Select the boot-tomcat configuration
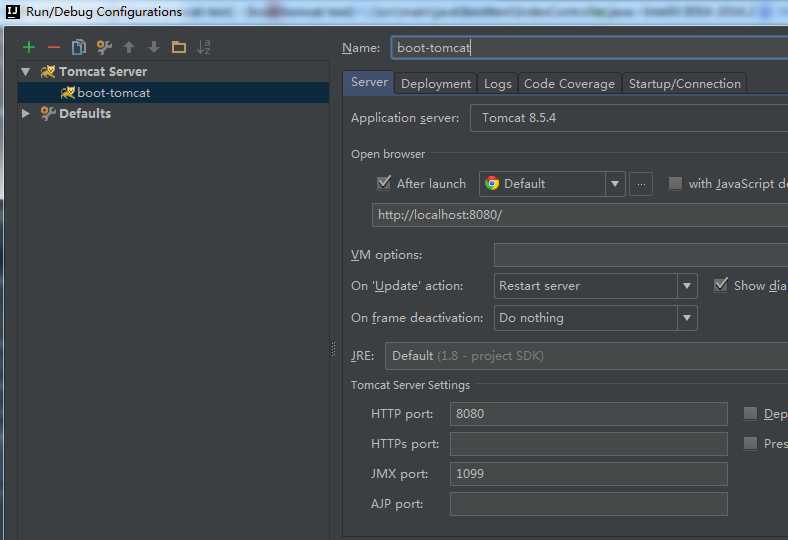The height and width of the screenshot is (540, 788). click(x=173, y=92)
